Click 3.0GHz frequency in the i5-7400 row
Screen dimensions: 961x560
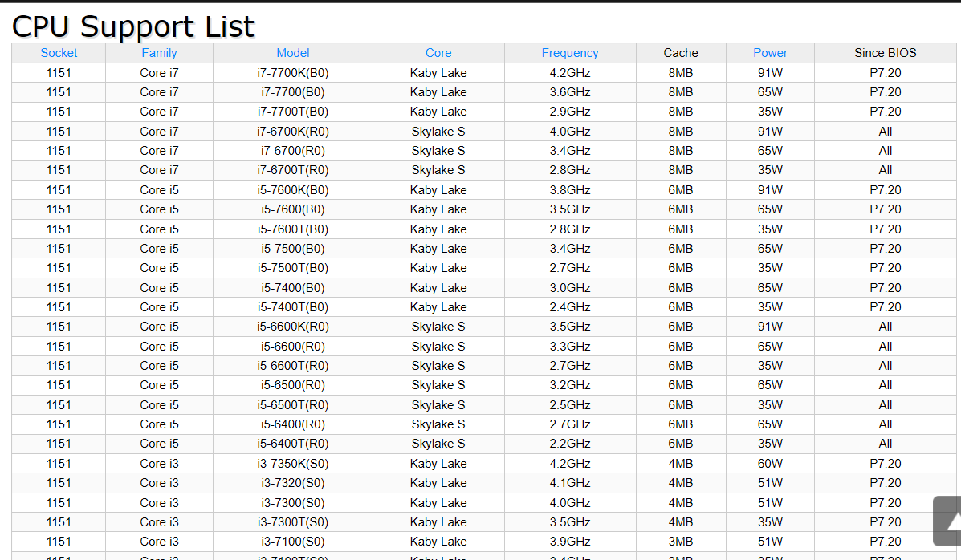tap(570, 288)
